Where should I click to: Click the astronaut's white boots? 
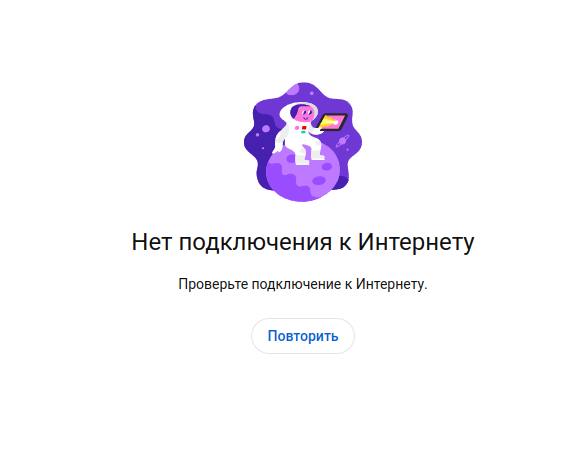(x=308, y=158)
